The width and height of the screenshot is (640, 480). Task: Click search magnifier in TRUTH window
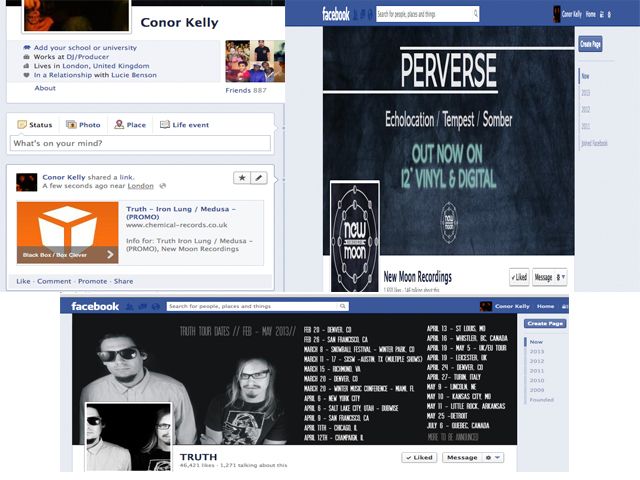342,306
